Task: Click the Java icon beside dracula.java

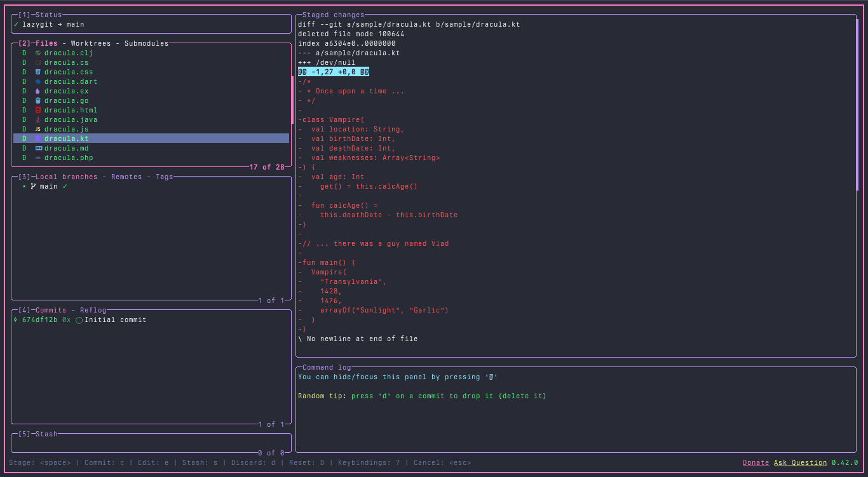Action: point(37,119)
